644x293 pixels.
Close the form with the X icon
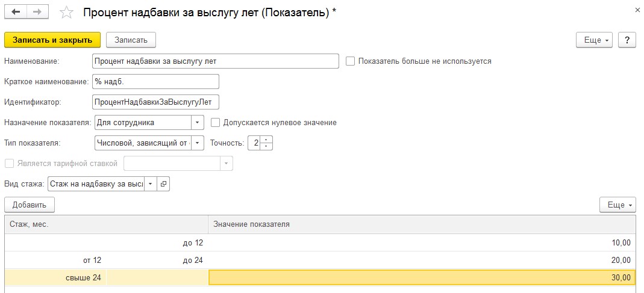[637, 10]
